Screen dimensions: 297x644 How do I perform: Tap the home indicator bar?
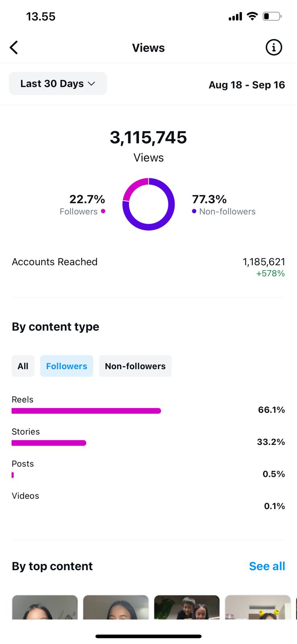click(x=148, y=636)
